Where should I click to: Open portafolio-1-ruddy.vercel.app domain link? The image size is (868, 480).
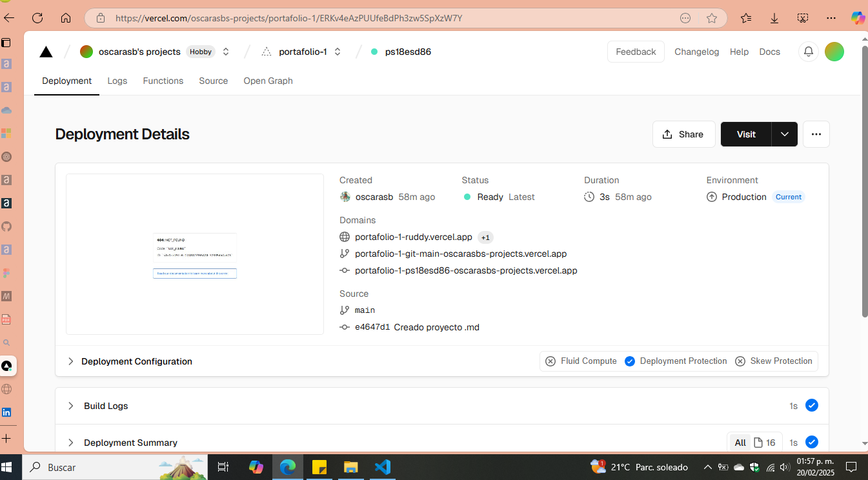(x=414, y=237)
